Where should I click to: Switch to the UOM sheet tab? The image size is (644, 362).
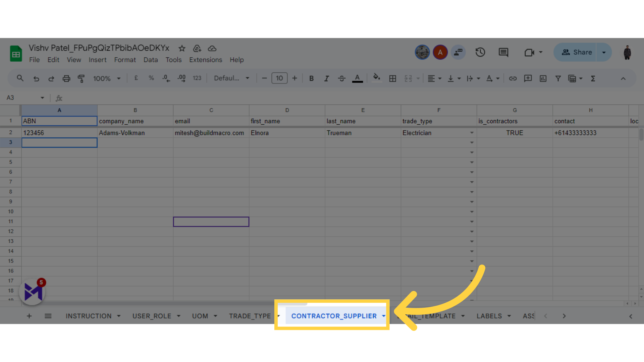(x=200, y=316)
